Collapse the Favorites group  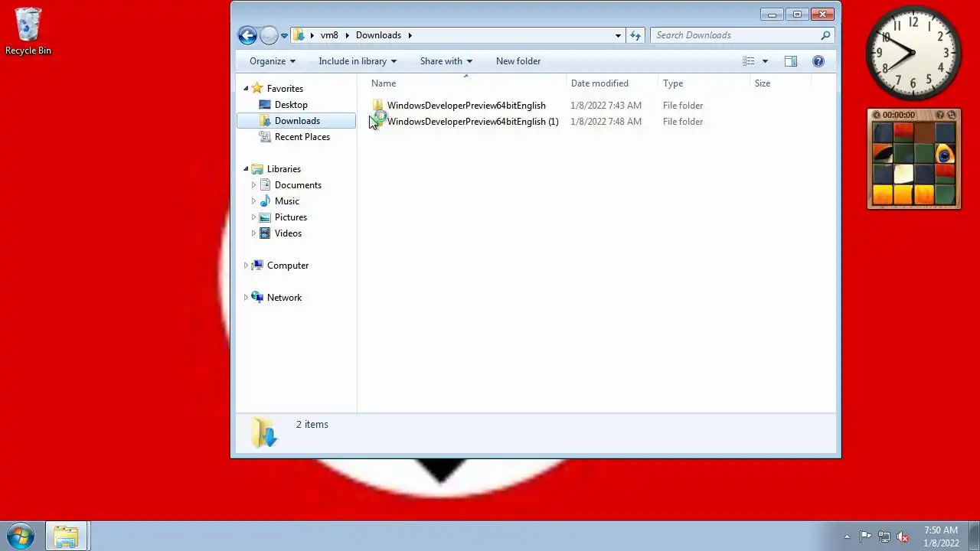(x=246, y=89)
